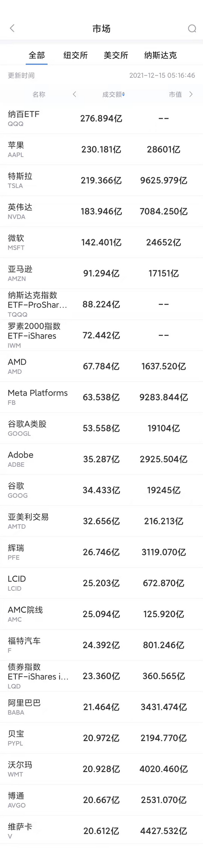
Task: Sort by 成交额 column arrows
Action: tap(123, 95)
